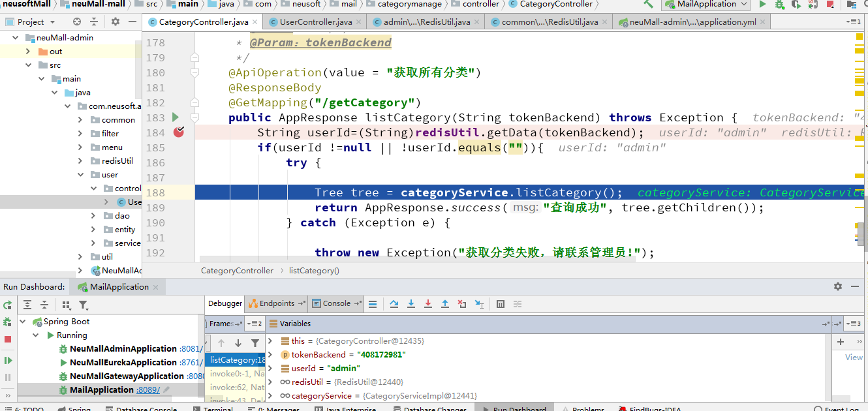The height and width of the screenshot is (411, 868).
Task: Expand the redisUtil package
Action: click(80, 160)
